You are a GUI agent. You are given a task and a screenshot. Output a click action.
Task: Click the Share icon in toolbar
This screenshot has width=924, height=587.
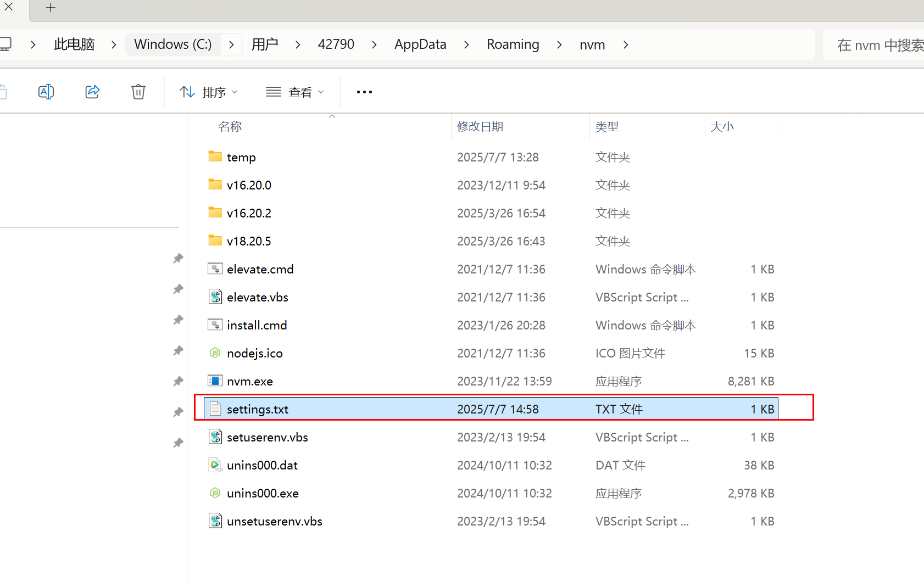point(92,92)
